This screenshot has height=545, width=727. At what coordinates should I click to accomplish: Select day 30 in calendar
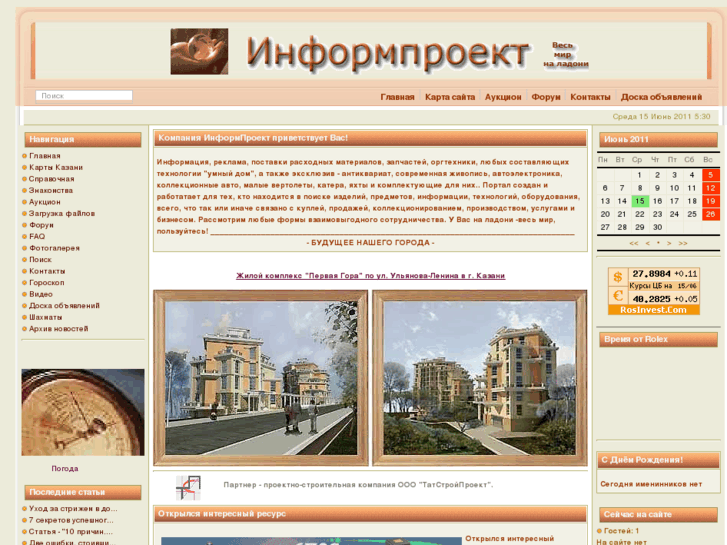[657, 227]
